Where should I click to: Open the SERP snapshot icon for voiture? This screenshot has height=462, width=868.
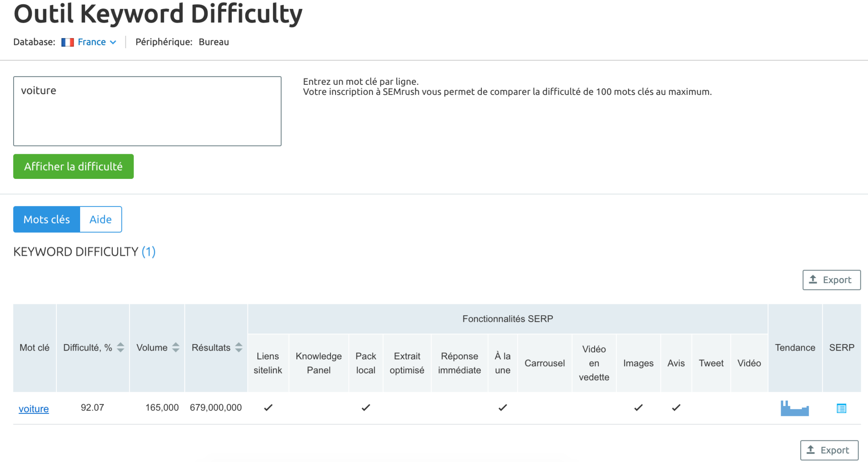841,408
